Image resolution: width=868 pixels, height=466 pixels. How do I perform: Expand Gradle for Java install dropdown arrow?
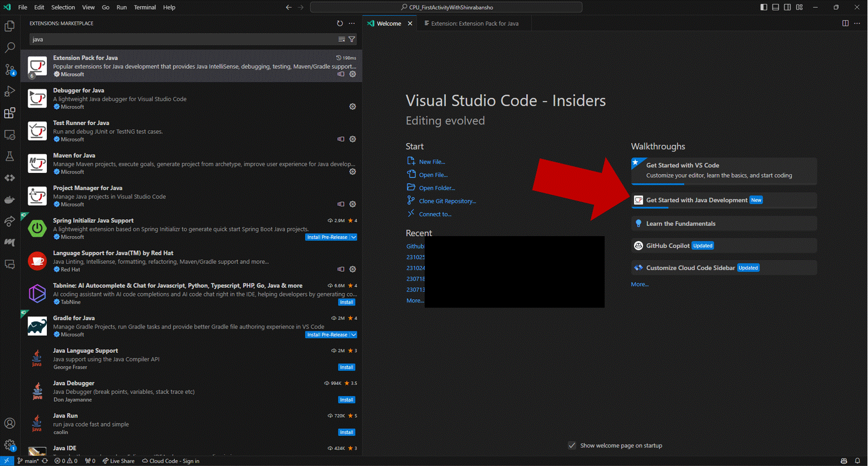[354, 335]
